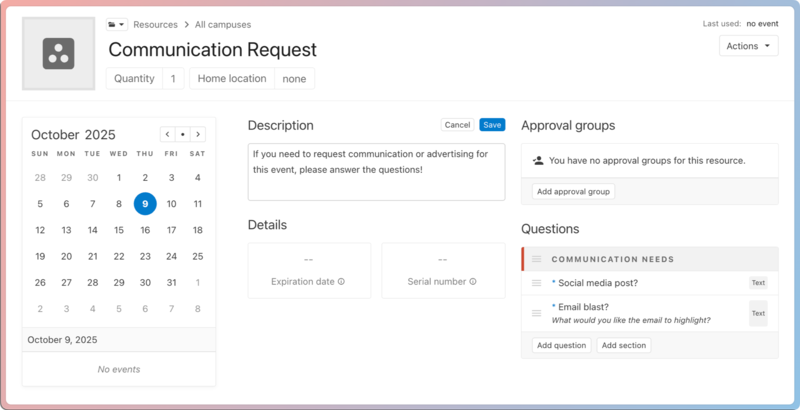Open the Resources breadcrumb link
The image size is (800, 410).
155,24
